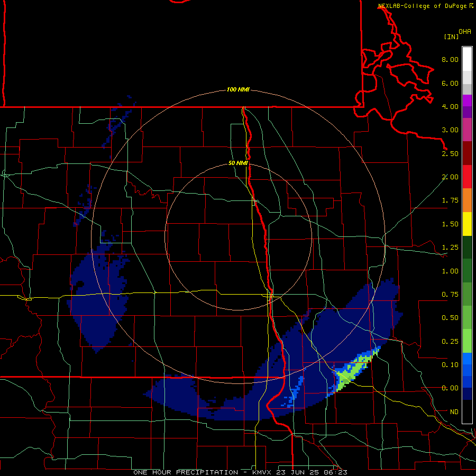
Task: Click the 1.25 legend value
Action: 450,248
